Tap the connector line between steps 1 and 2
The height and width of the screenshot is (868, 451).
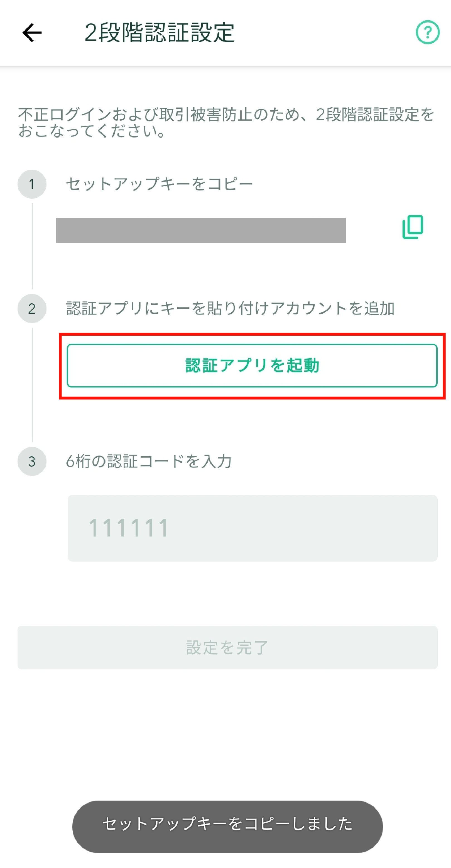click(x=33, y=246)
